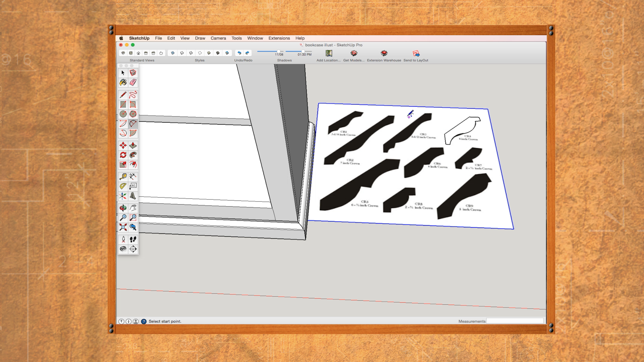The width and height of the screenshot is (644, 362).
Task: Switch to Top standard view
Action: (x=131, y=53)
